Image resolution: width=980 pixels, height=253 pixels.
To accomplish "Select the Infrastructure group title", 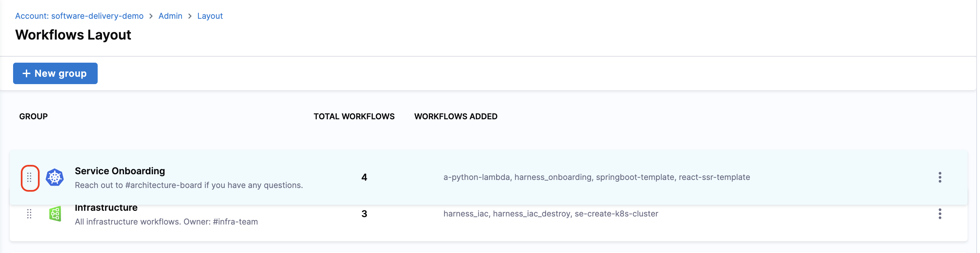I will click(x=106, y=208).
